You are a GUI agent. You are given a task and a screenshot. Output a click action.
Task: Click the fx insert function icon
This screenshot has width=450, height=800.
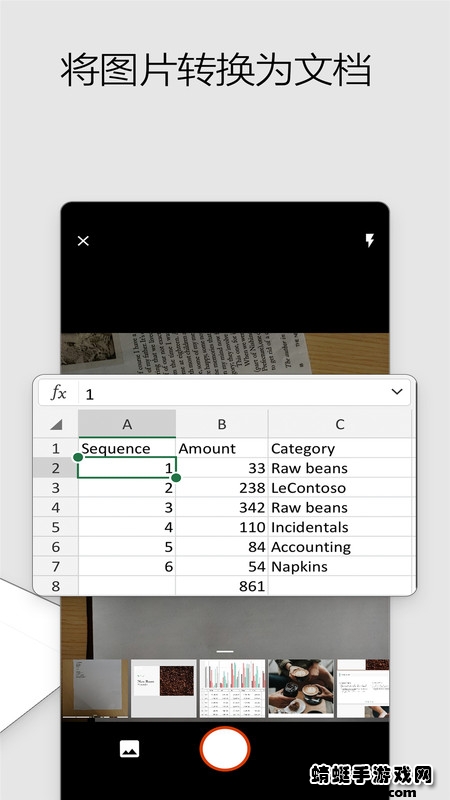tap(58, 393)
